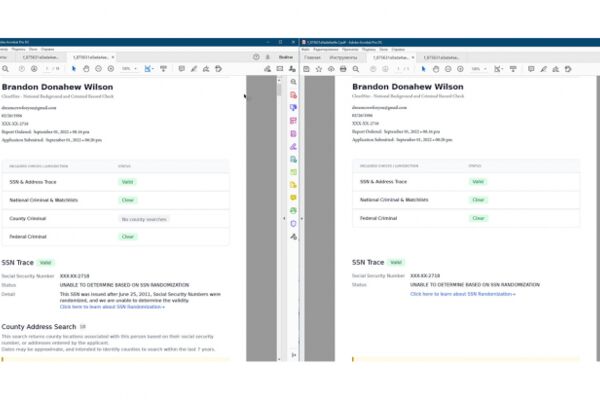This screenshot has width=600, height=400.
Task: Close the active document tab in right window
Action: pos(413,57)
